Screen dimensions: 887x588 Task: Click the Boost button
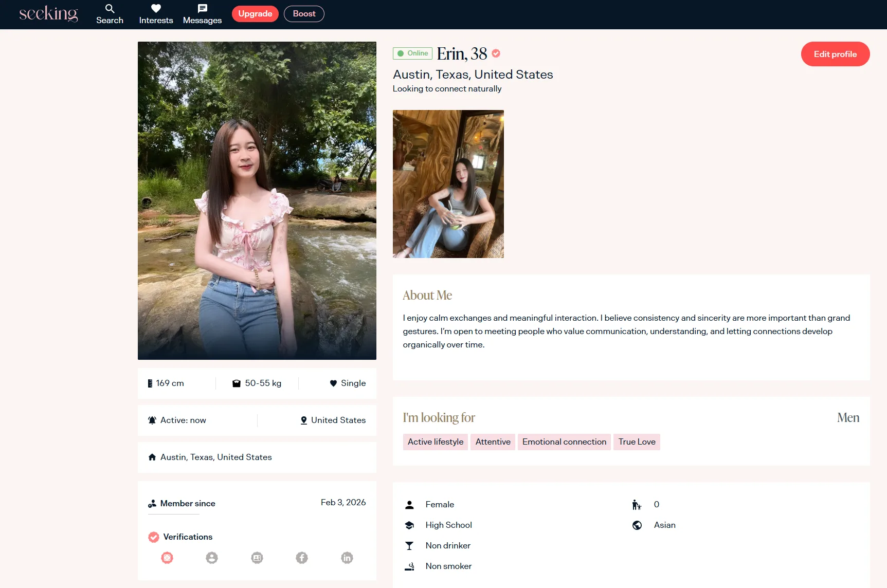[304, 14]
